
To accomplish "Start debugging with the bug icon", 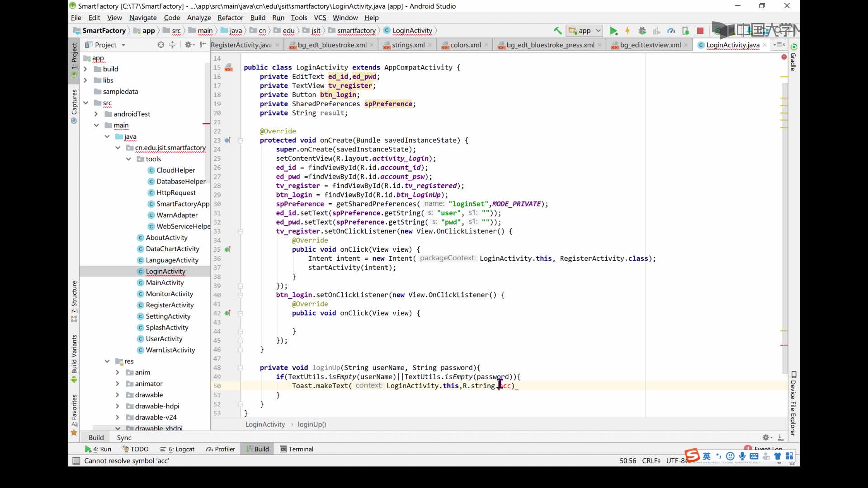I will coord(642,31).
